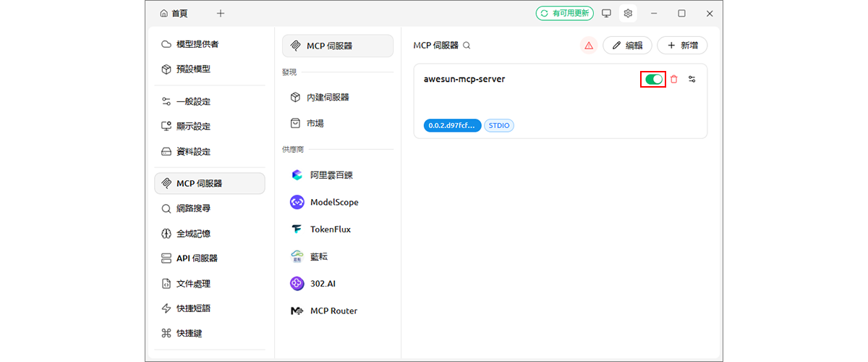Add a new tab with plus icon
Viewport: 868px width, 362px height.
coord(221,13)
